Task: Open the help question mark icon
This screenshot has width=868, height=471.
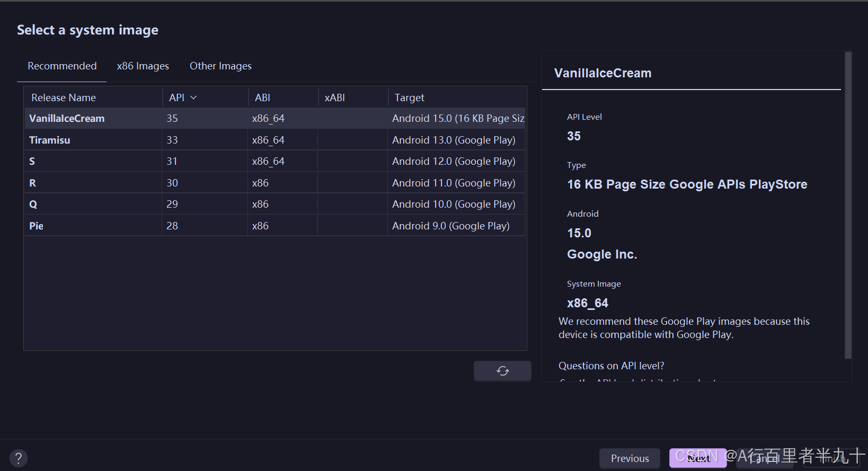Action: [19, 458]
